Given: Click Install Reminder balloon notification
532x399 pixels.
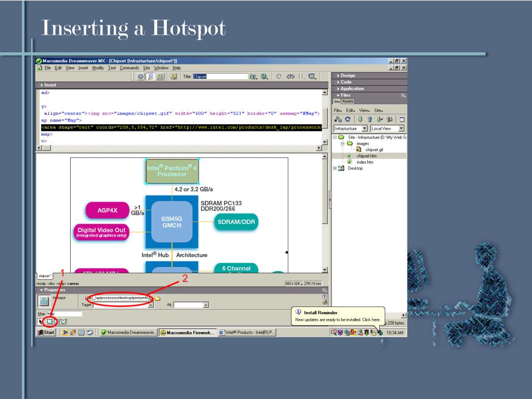Looking at the screenshot, I should (x=338, y=316).
